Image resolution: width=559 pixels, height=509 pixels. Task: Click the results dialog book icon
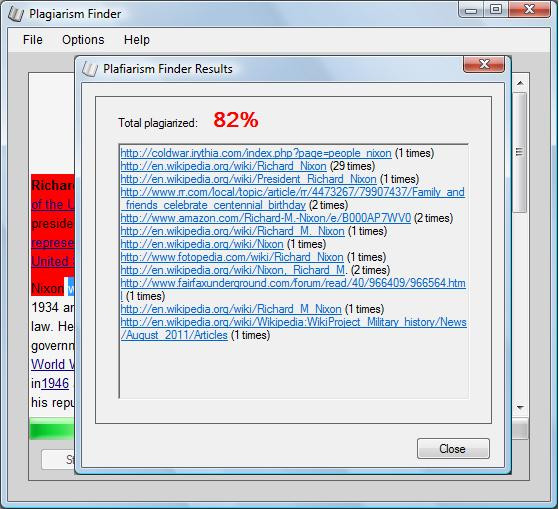(89, 69)
